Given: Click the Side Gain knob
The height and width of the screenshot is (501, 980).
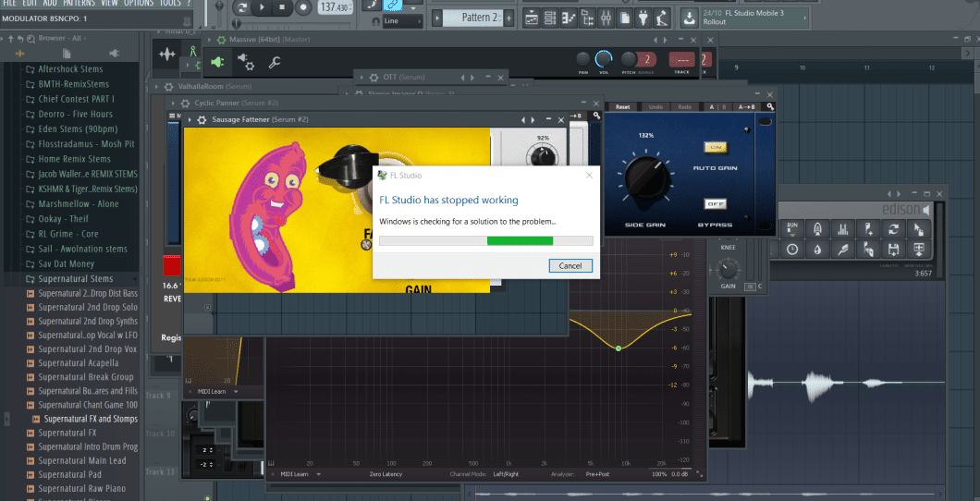Looking at the screenshot, I should (645, 176).
